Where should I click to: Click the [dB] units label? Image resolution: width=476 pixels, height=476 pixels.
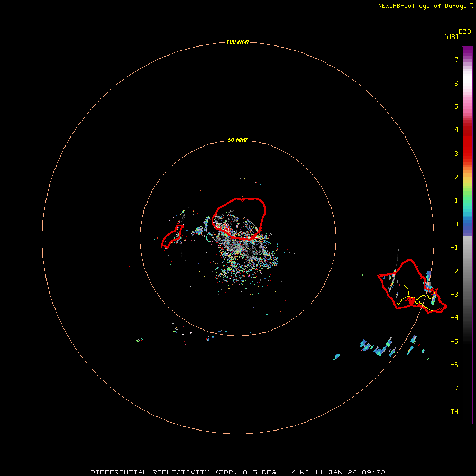451,36
